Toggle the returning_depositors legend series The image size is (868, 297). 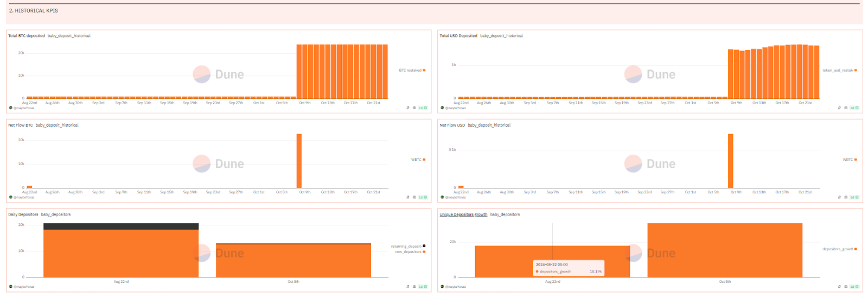[x=408, y=247]
